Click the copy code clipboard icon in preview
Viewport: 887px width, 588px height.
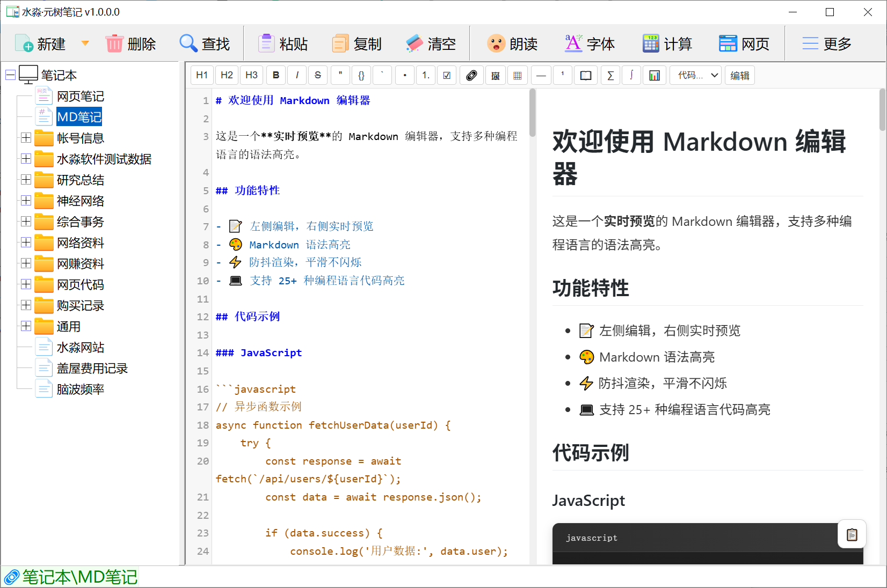pos(852,534)
